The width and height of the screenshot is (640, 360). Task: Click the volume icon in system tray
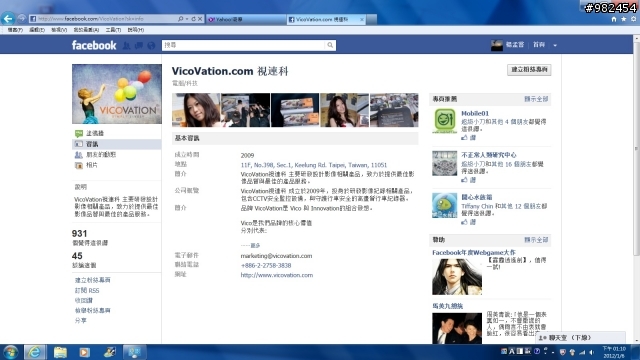click(592, 352)
